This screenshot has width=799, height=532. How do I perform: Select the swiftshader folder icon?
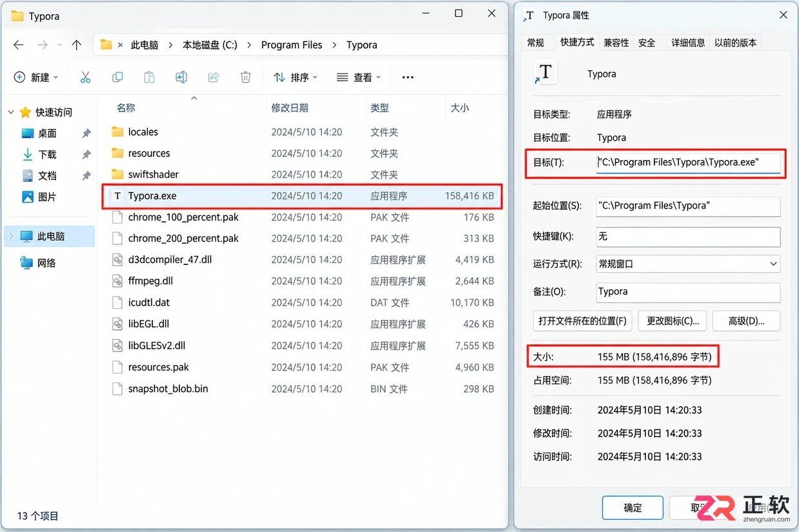(x=117, y=174)
